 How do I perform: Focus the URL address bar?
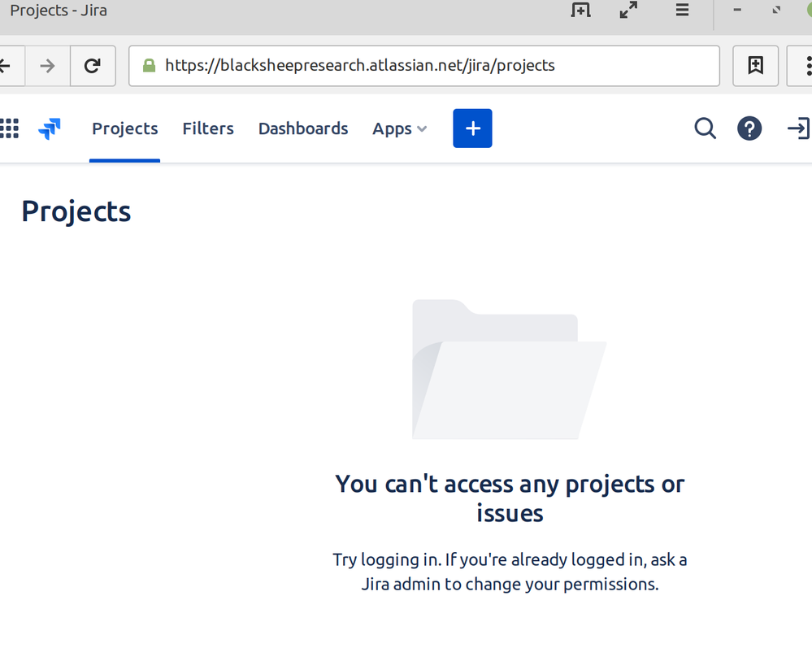[424, 66]
